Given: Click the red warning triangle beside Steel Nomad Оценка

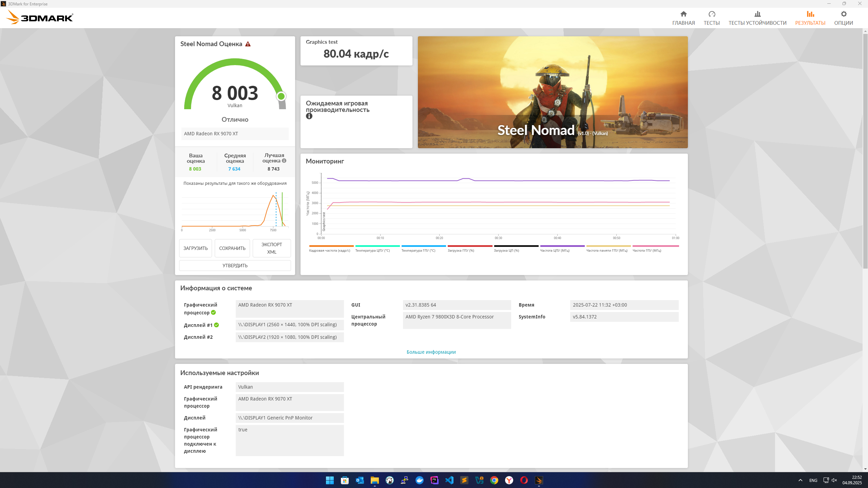Looking at the screenshot, I should pos(248,44).
